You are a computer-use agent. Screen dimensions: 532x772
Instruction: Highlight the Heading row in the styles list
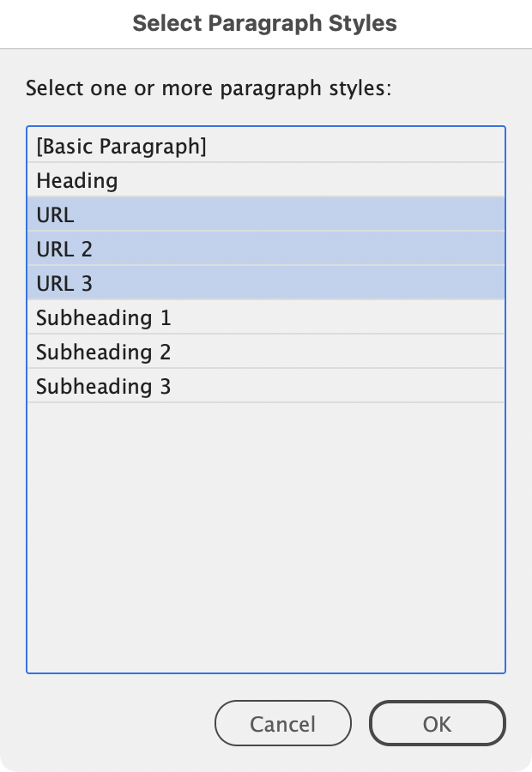(x=266, y=181)
